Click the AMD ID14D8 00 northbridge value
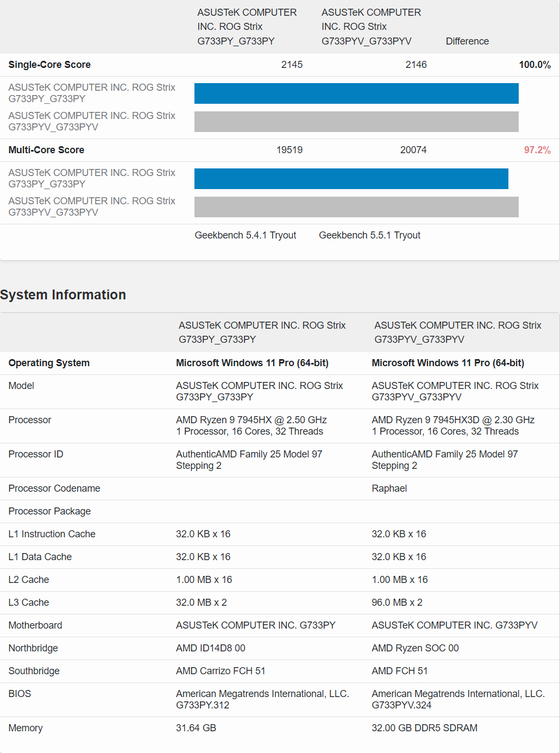Image resolution: width=560 pixels, height=753 pixels. pyautogui.click(x=210, y=648)
